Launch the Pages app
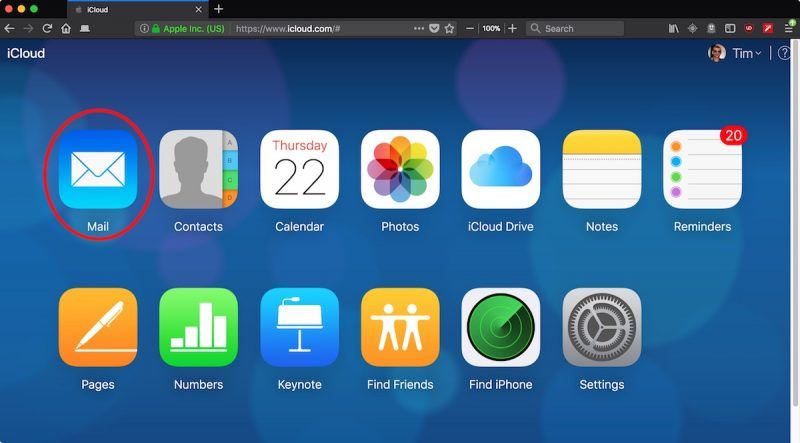Viewport: 800px width, 443px height. point(98,327)
